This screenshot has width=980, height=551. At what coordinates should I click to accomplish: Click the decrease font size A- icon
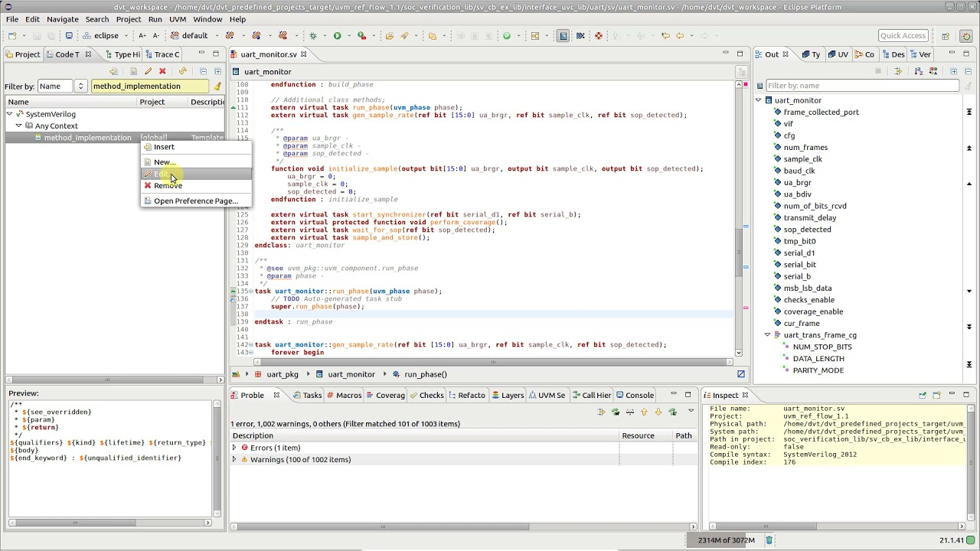tap(155, 35)
